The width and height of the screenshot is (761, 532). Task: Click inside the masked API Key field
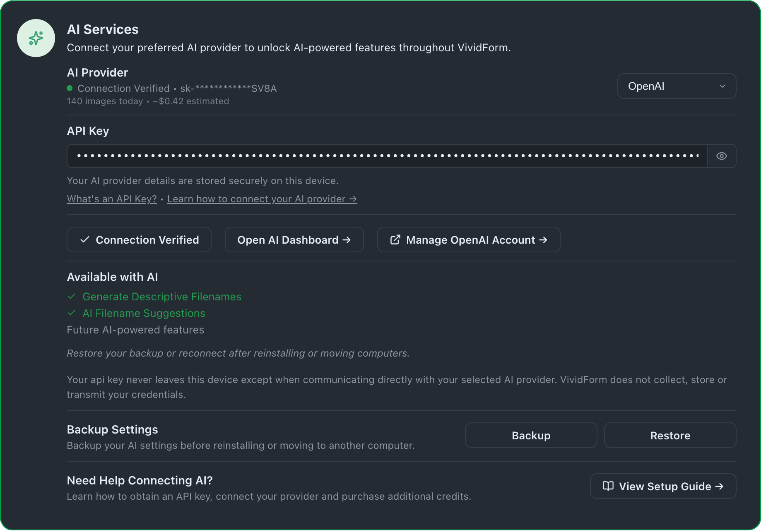(x=387, y=156)
